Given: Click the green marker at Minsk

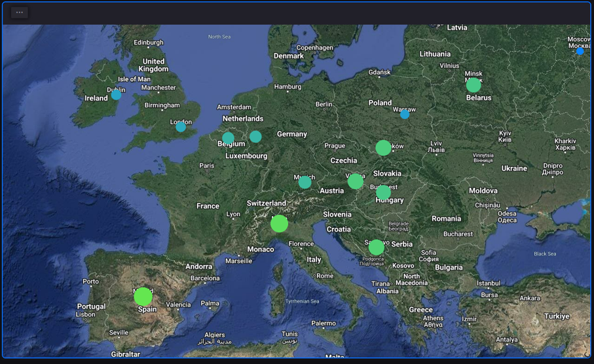Looking at the screenshot, I should click(x=473, y=85).
